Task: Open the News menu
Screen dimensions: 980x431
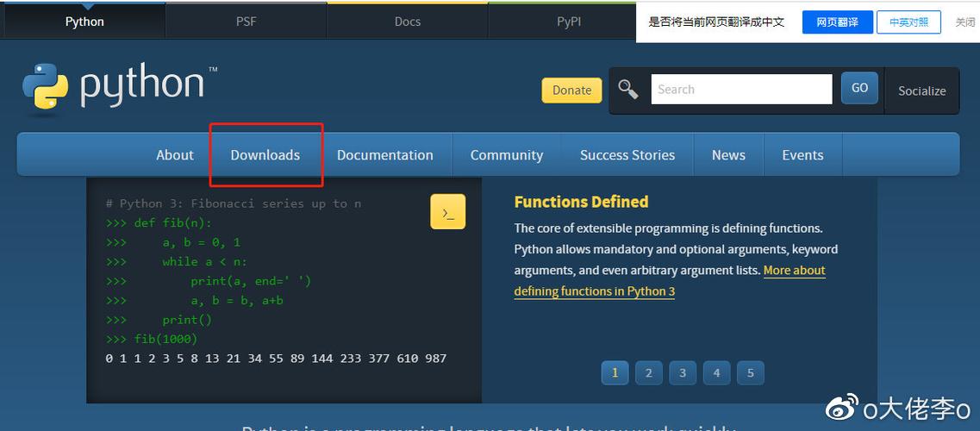Action: point(728,155)
